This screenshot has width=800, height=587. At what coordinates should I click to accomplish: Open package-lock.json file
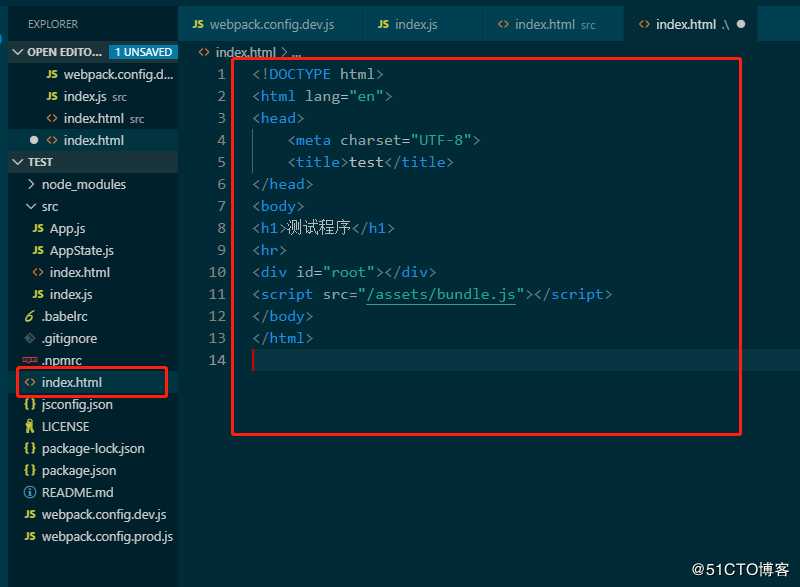click(92, 448)
